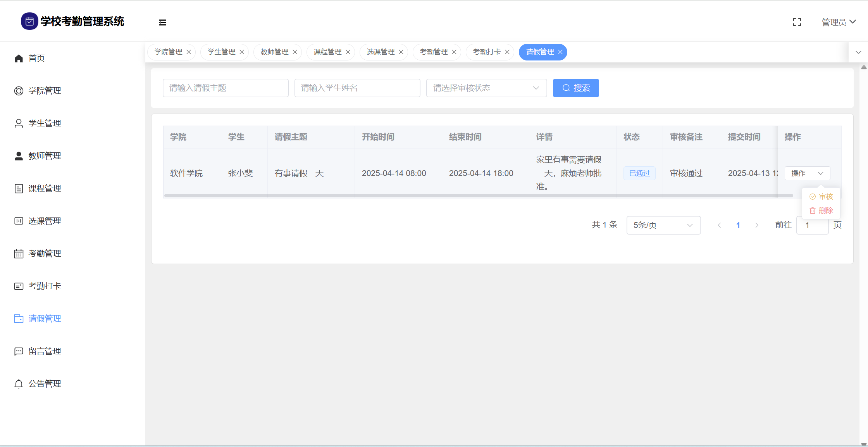Switch to the 课程管理 tab
This screenshot has height=447, width=868.
pos(327,52)
